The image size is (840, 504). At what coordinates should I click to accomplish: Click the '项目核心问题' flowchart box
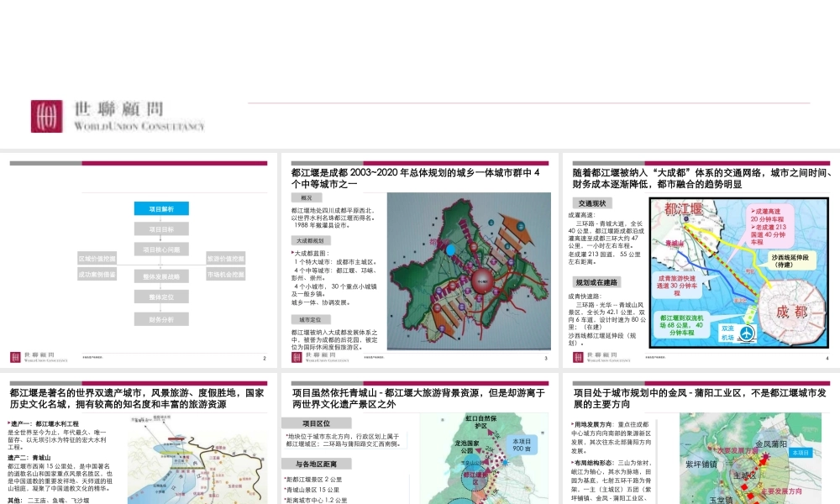[161, 249]
